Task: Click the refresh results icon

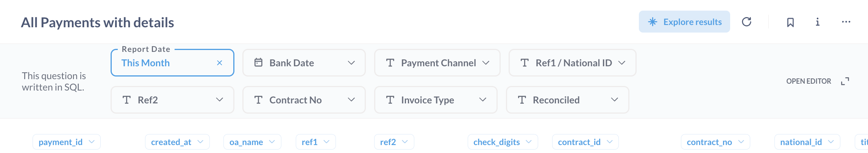Action: pos(746,22)
